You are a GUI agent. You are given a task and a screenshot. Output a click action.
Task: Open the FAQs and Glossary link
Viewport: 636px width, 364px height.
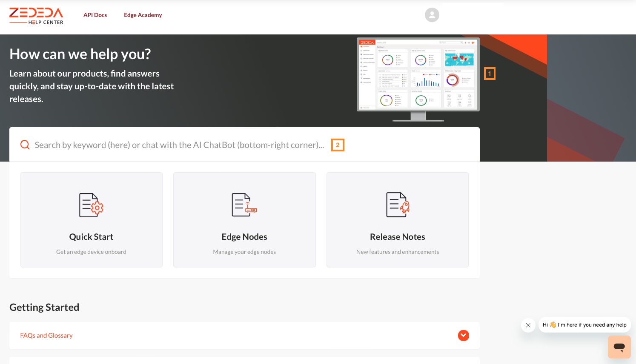coord(46,335)
